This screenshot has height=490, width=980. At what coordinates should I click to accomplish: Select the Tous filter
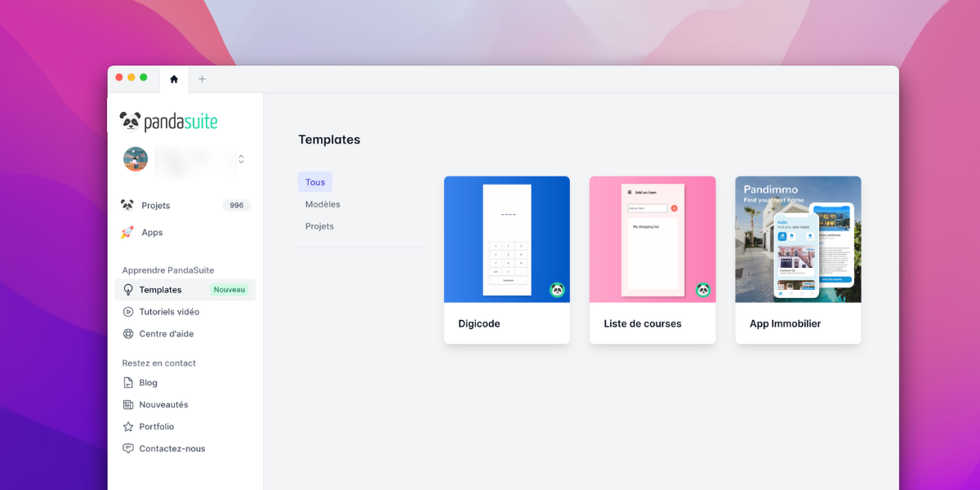315,181
